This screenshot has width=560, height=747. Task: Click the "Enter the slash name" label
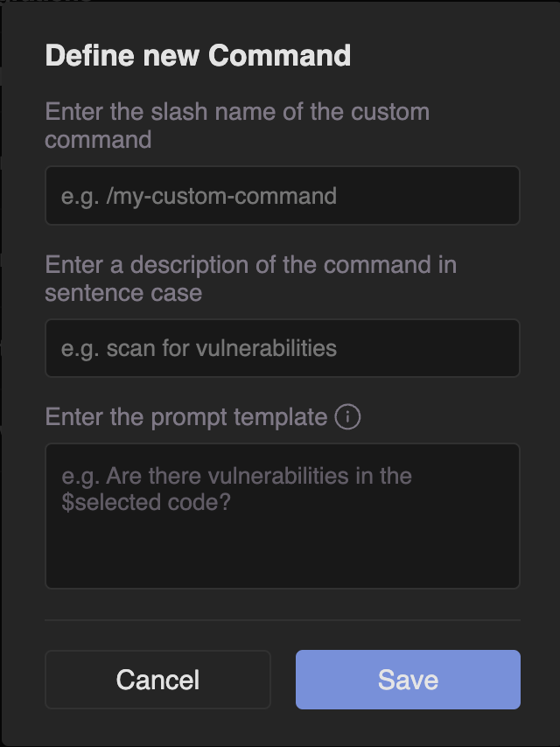tap(236, 113)
